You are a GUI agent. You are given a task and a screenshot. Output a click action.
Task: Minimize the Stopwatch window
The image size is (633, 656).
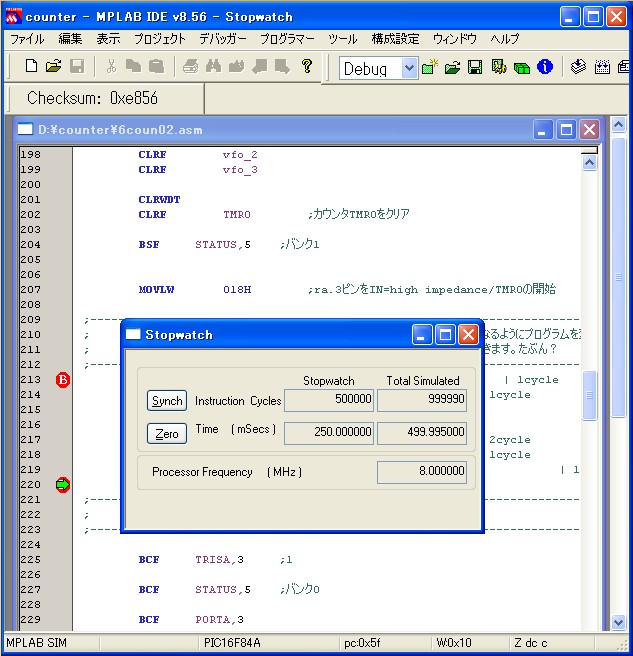[422, 335]
